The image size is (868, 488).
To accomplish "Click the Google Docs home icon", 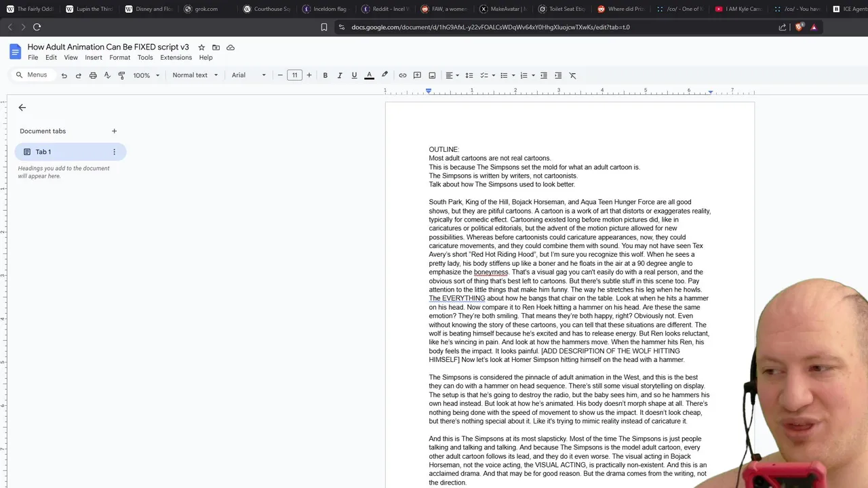I will pos(15,52).
